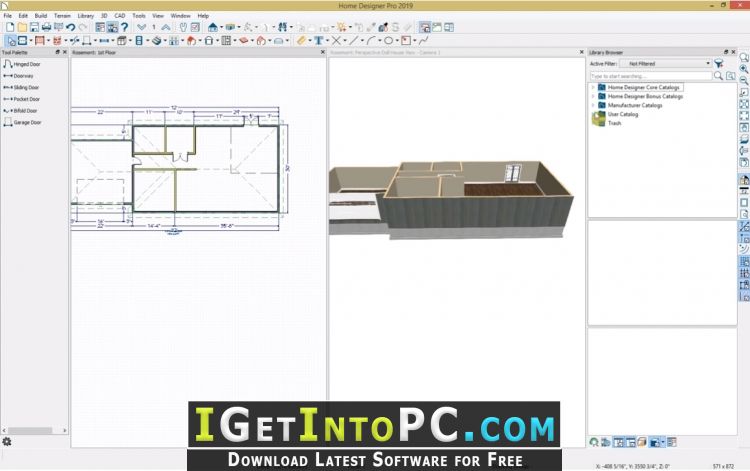Screen dimensions: 750x471
Task: Click the library search input field
Action: pos(651,76)
